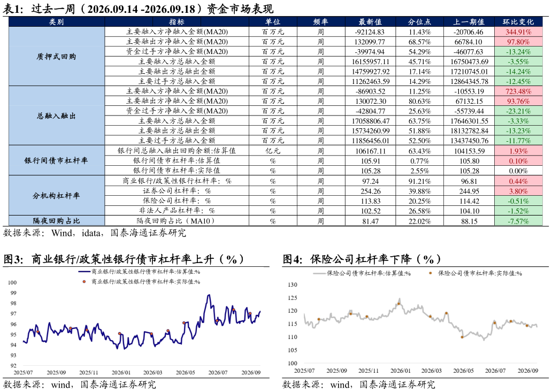Select the 最新值 column header
552x392 pixels.
click(370, 22)
